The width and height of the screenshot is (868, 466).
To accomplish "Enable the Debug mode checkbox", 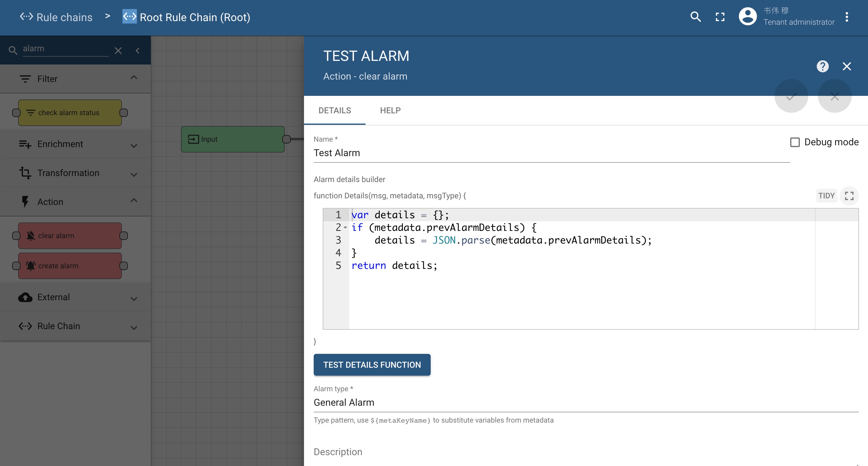I will tap(795, 142).
